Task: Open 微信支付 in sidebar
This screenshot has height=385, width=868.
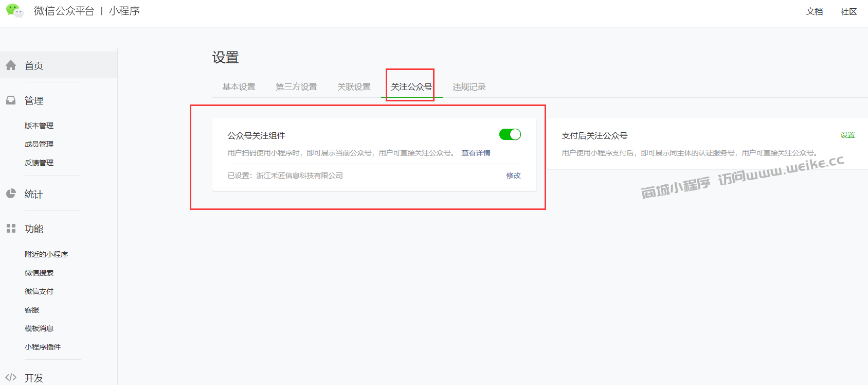Action: [39, 291]
